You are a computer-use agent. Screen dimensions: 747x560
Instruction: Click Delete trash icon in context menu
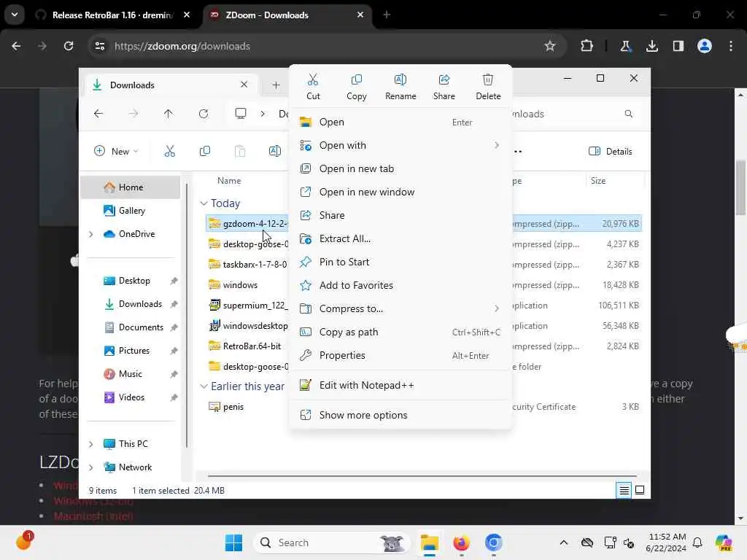coord(488,87)
